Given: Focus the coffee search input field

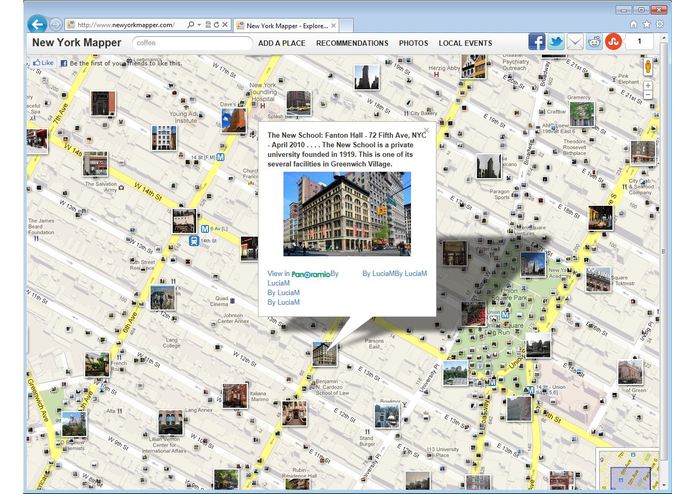Looking at the screenshot, I should pyautogui.click(x=192, y=43).
